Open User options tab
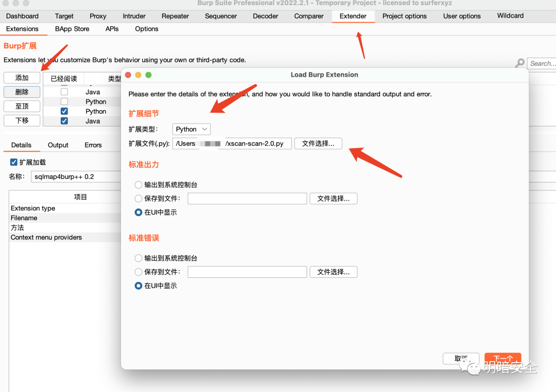The width and height of the screenshot is (556, 392). [x=462, y=16]
